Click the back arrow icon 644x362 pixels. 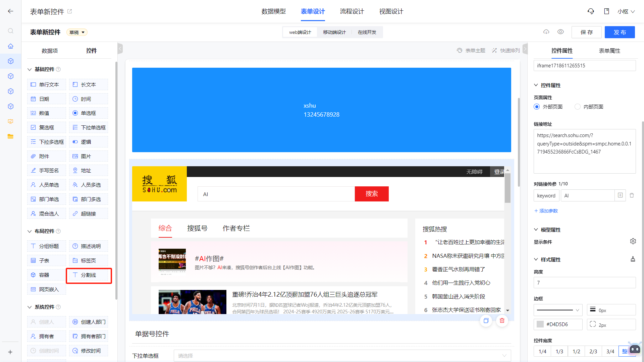pyautogui.click(x=11, y=11)
